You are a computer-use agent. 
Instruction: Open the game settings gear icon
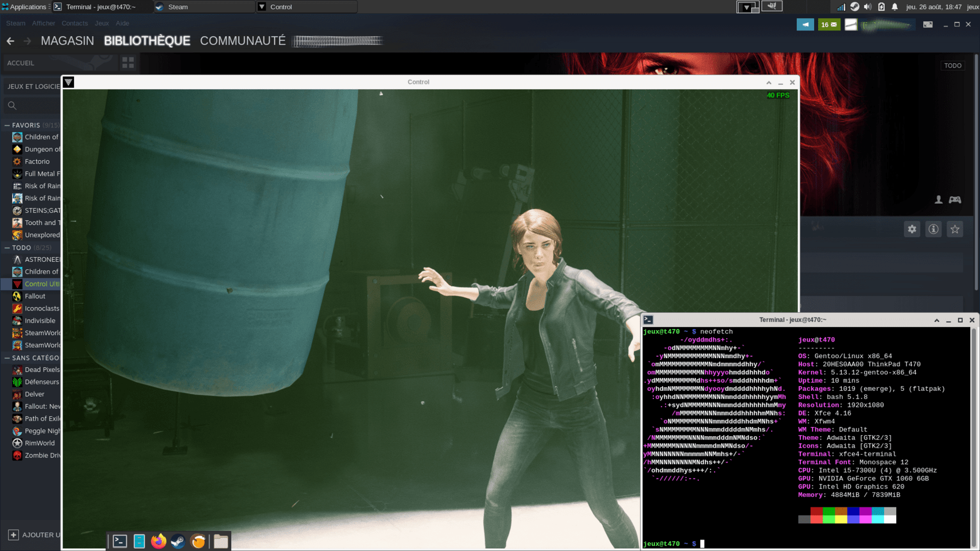pyautogui.click(x=912, y=230)
